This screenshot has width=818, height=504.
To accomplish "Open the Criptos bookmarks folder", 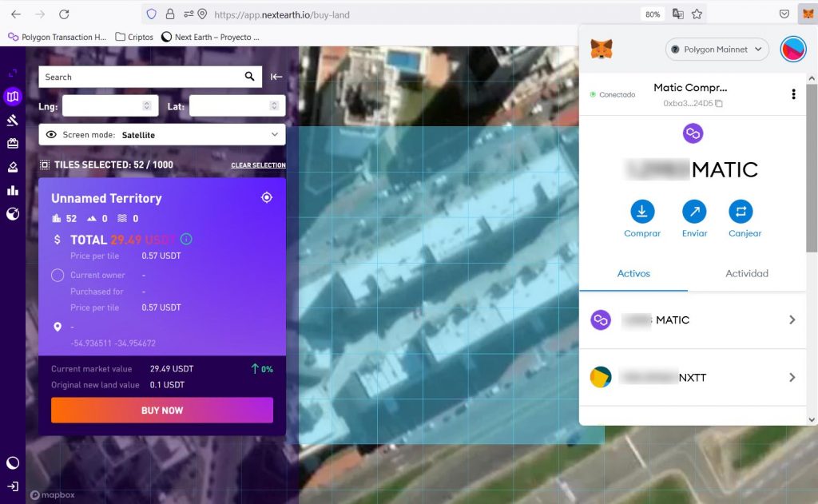I will click(134, 37).
